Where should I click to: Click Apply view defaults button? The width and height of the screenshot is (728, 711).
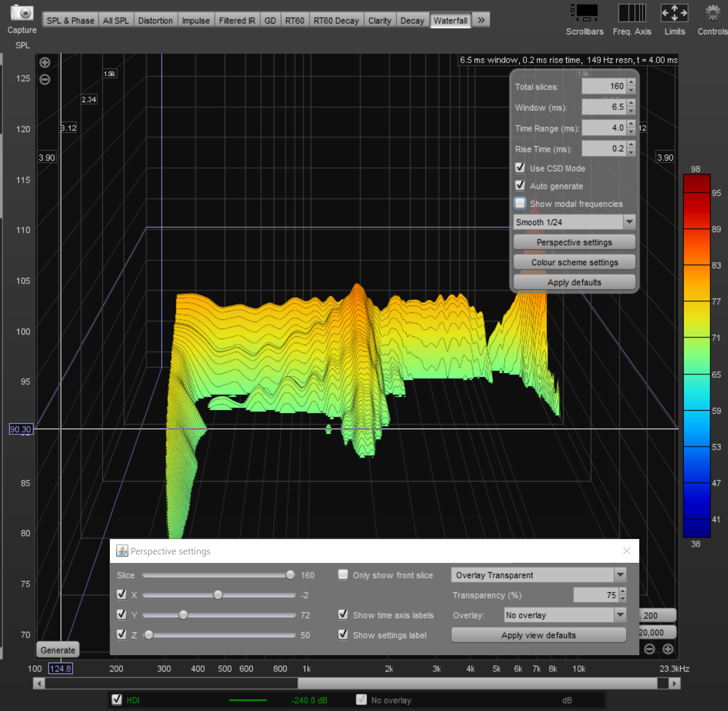[539, 635]
